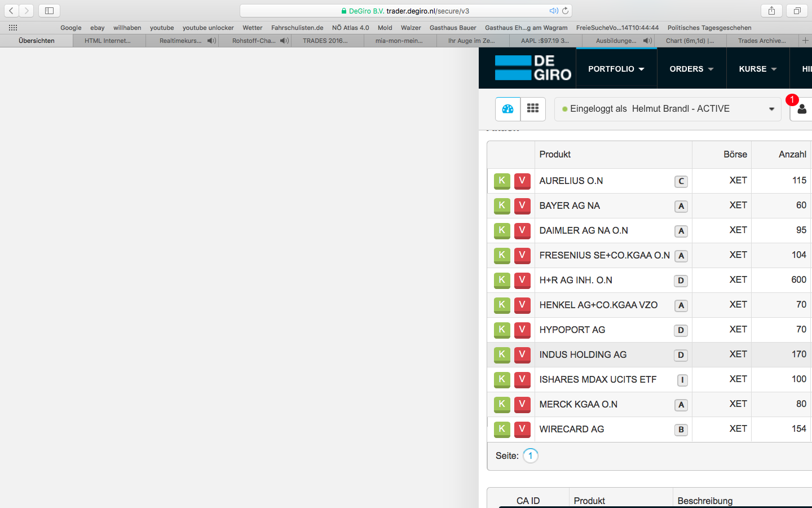Viewport: 812px width, 508px height.
Task: Open the NÖ Atlas 4.0 bookmark
Action: [x=351, y=28]
